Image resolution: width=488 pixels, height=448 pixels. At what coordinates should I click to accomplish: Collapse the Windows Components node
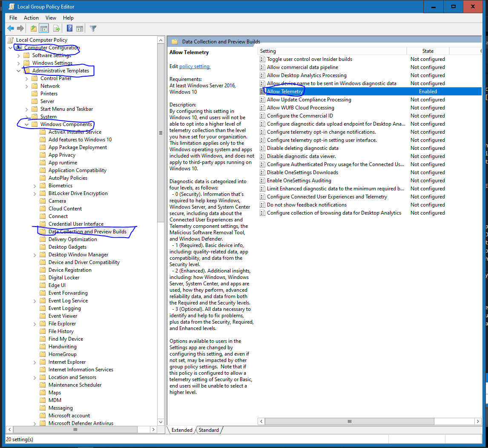[x=27, y=124]
